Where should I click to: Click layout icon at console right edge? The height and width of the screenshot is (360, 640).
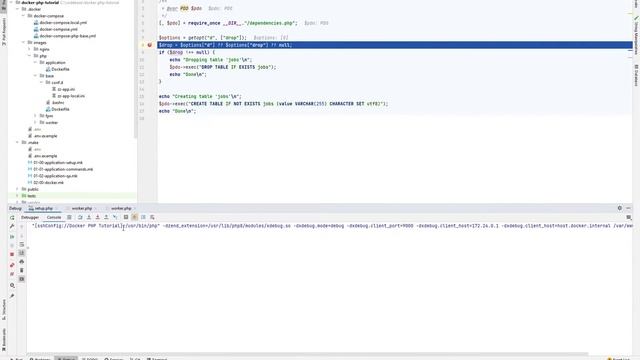[629, 218]
